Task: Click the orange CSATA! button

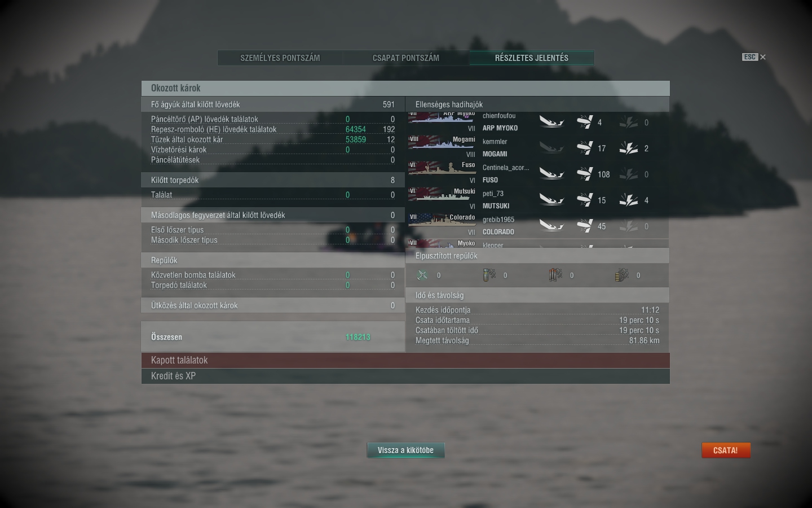Action: click(726, 450)
